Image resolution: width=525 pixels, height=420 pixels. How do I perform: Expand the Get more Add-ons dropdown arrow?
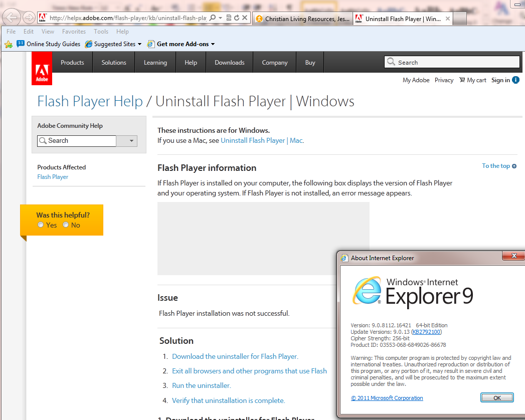pyautogui.click(x=213, y=44)
